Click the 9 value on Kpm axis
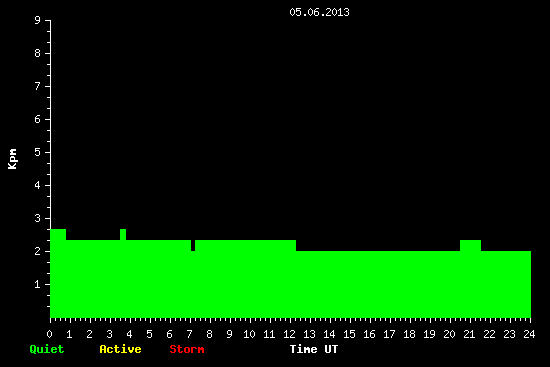This screenshot has height=367, width=550. tap(38, 20)
